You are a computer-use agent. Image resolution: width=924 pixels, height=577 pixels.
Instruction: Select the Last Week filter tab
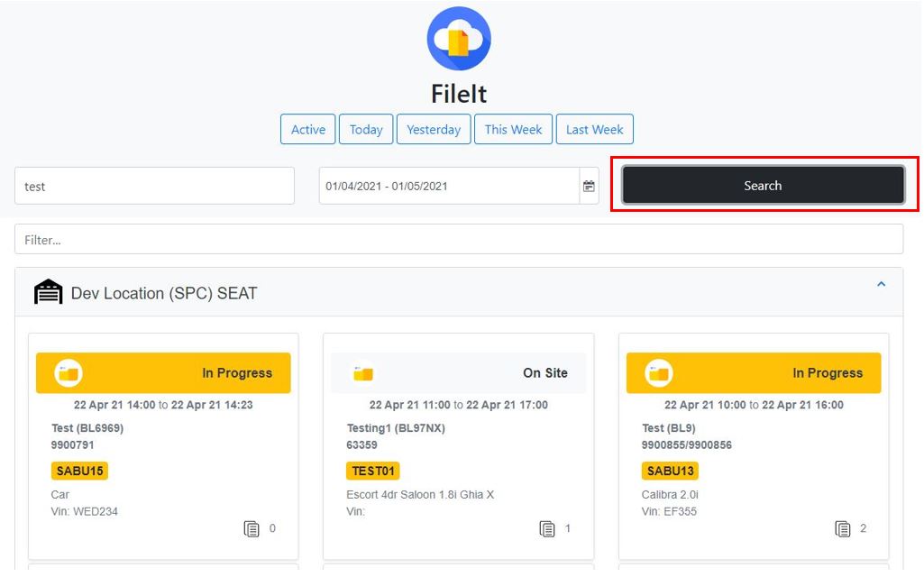click(595, 129)
